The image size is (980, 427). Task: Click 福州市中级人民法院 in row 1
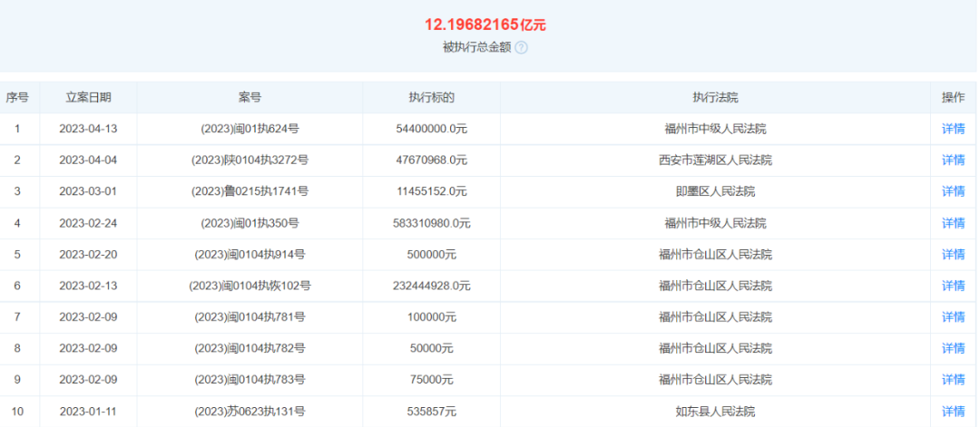(x=715, y=130)
